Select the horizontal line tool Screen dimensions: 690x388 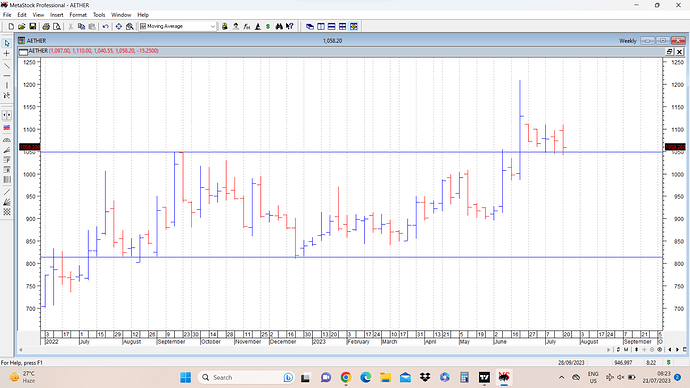pyautogui.click(x=7, y=76)
